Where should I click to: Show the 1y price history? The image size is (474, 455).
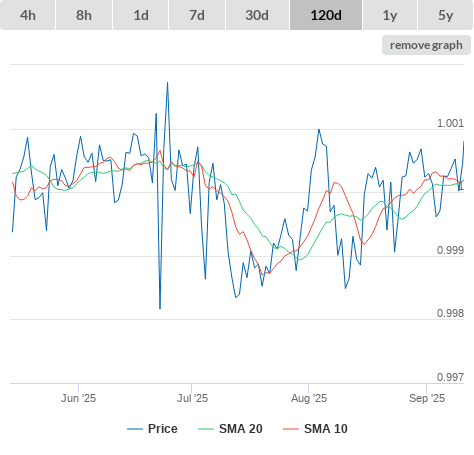tap(390, 15)
